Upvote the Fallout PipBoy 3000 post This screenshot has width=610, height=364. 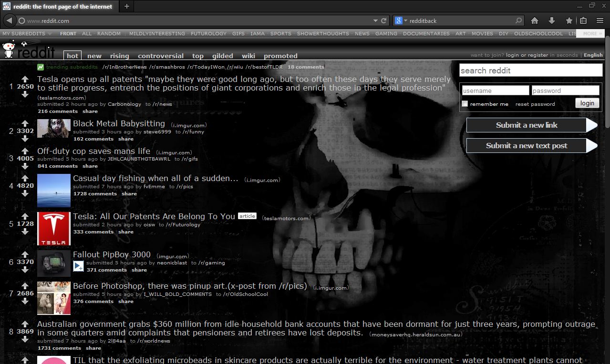25,254
